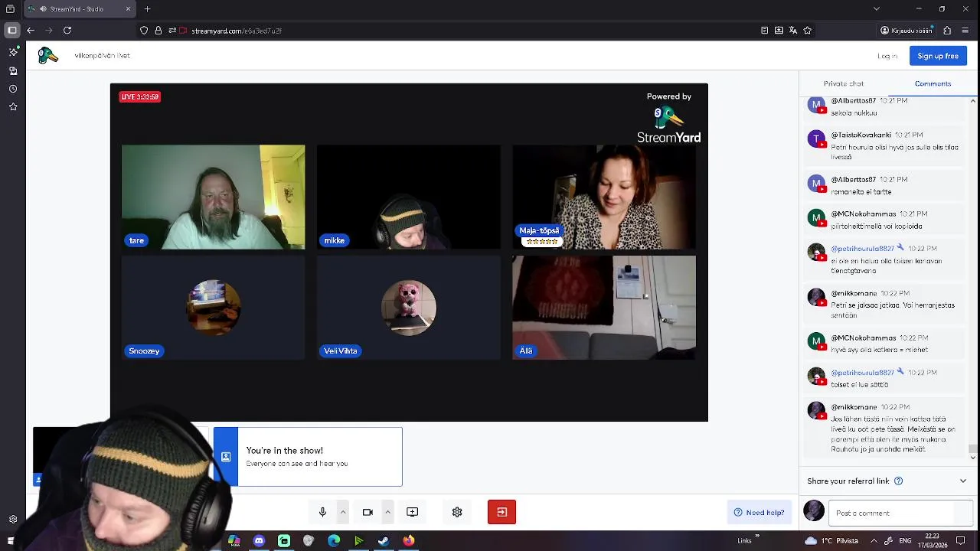Open the browser extensions icon
Image resolution: width=980 pixels, height=551 pixels.
[x=947, y=31]
